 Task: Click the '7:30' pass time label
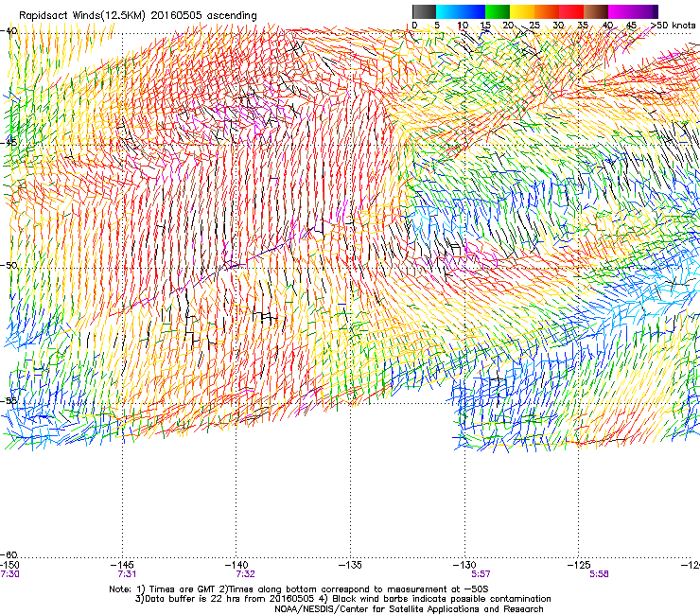coord(9,574)
